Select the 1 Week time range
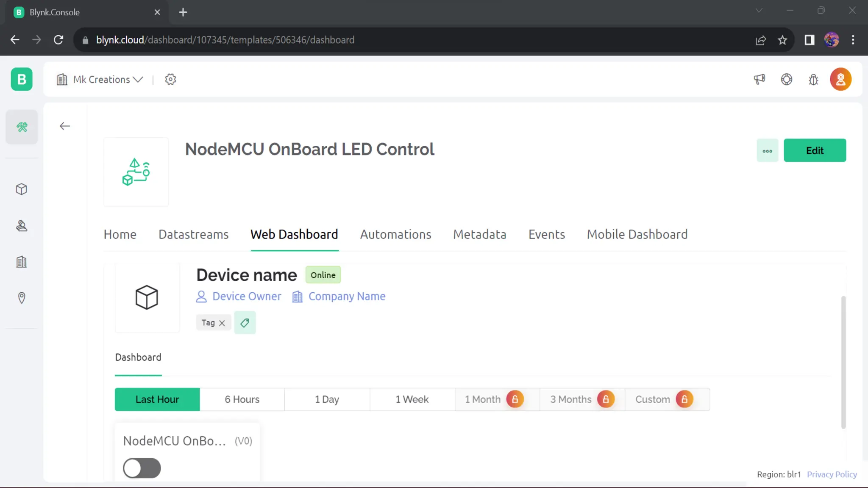Screen dimensions: 868x488 [x=412, y=399]
